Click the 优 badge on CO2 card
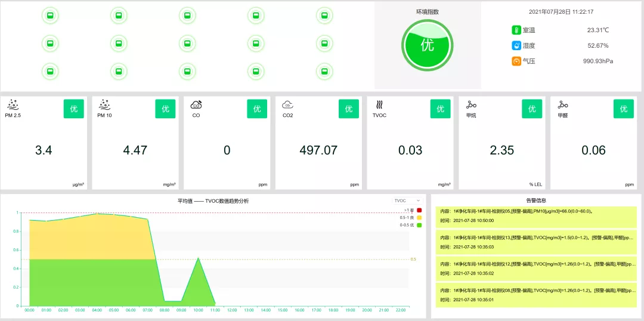The image size is (644, 321). (x=349, y=109)
